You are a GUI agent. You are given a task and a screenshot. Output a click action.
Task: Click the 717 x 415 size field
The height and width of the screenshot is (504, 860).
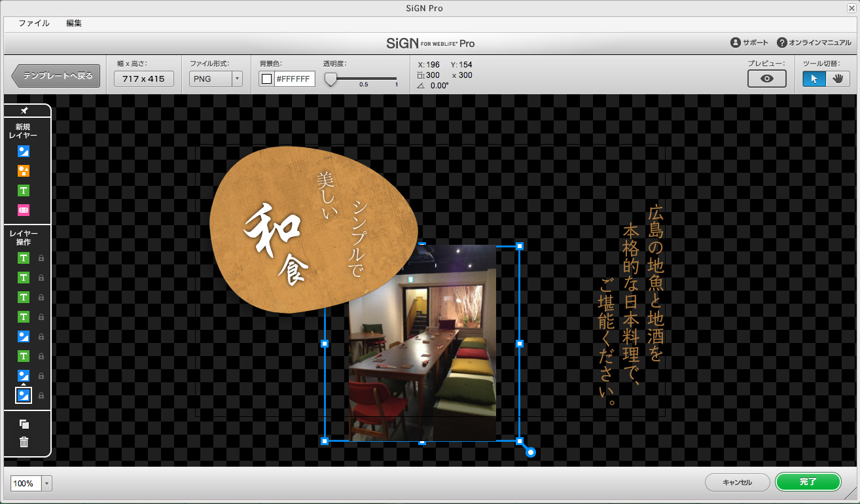point(143,79)
